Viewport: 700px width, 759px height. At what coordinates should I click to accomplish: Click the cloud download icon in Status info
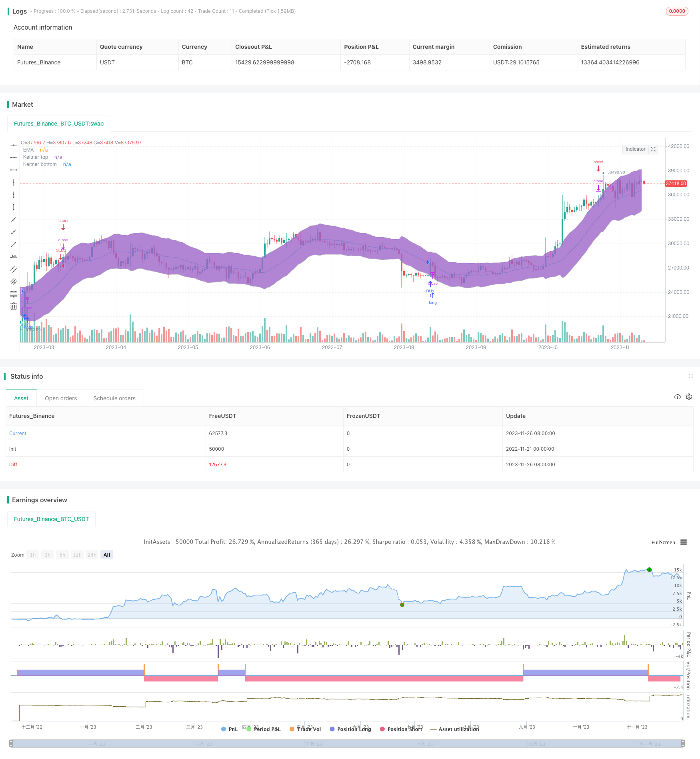click(x=677, y=397)
